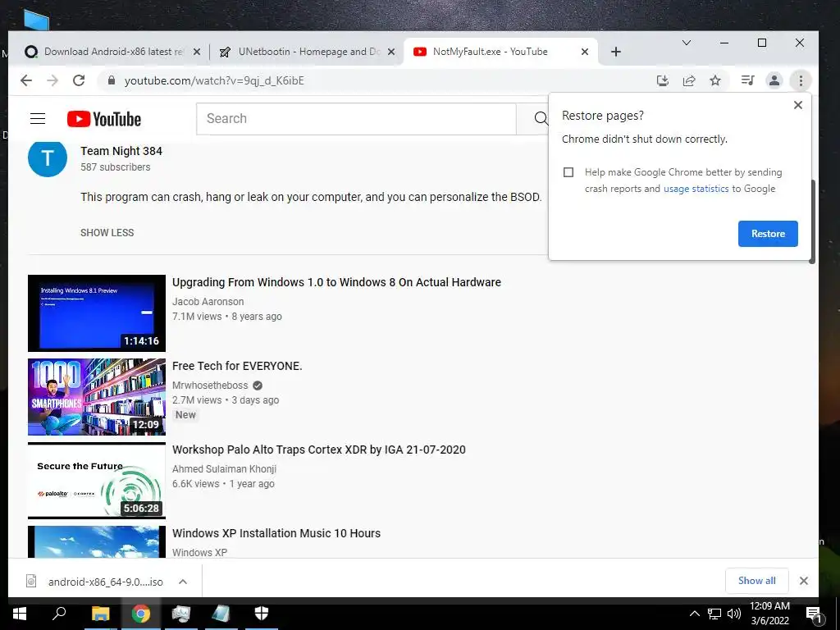Close the NotMyFault.exe YouTube tab
Screen dimensions: 840x630
coord(584,52)
